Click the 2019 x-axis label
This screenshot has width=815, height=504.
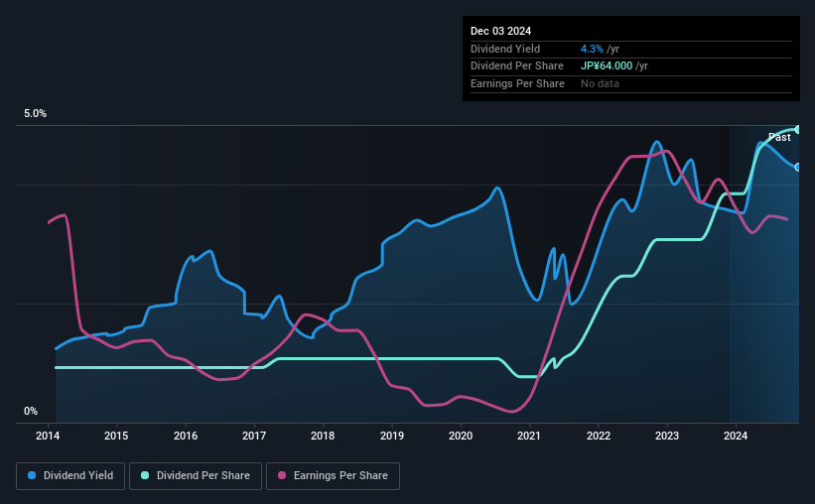[x=392, y=436]
